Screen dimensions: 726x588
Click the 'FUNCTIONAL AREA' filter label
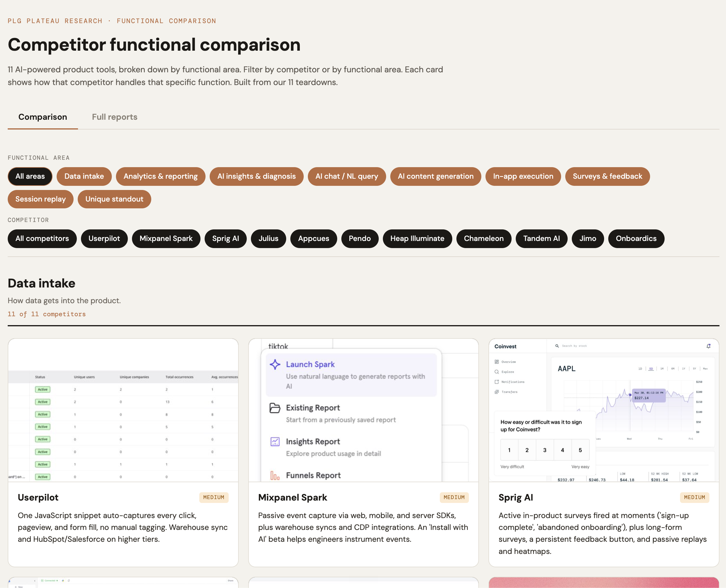pos(39,158)
